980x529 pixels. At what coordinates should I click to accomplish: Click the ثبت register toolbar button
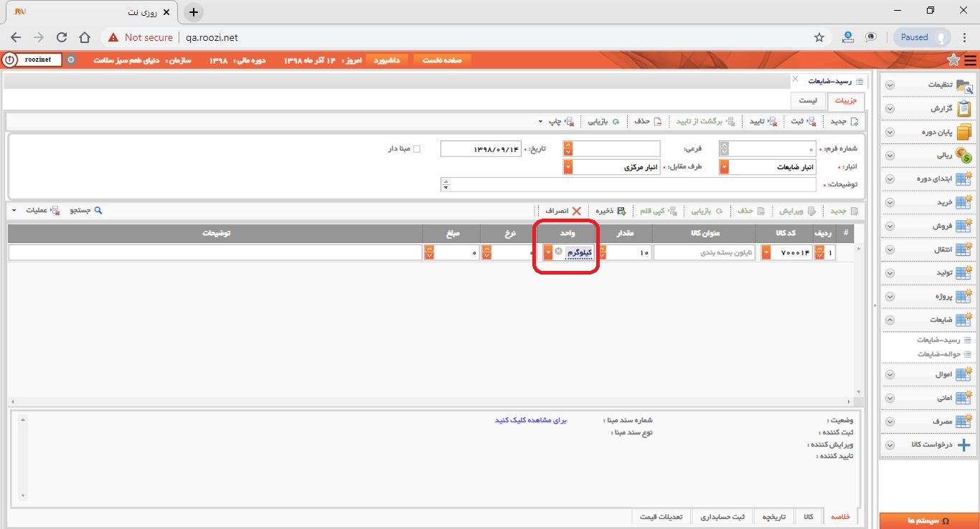pos(804,121)
